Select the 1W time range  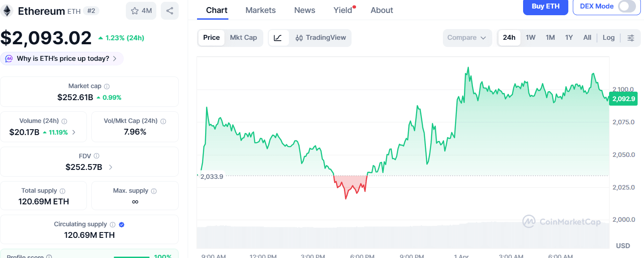530,38
